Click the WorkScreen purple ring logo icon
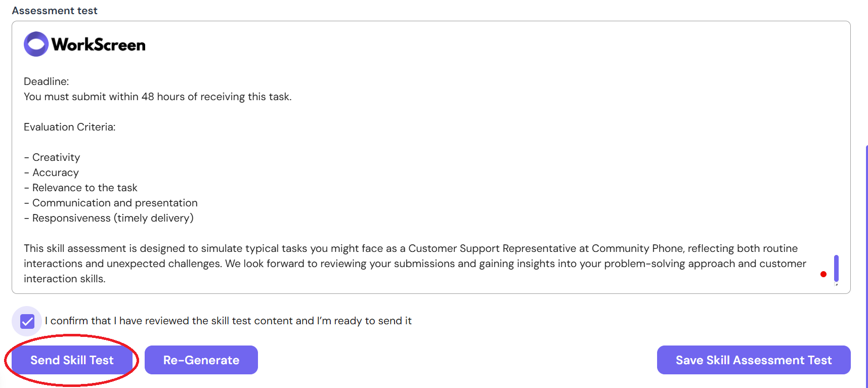Image resolution: width=868 pixels, height=388 pixels. (36, 44)
